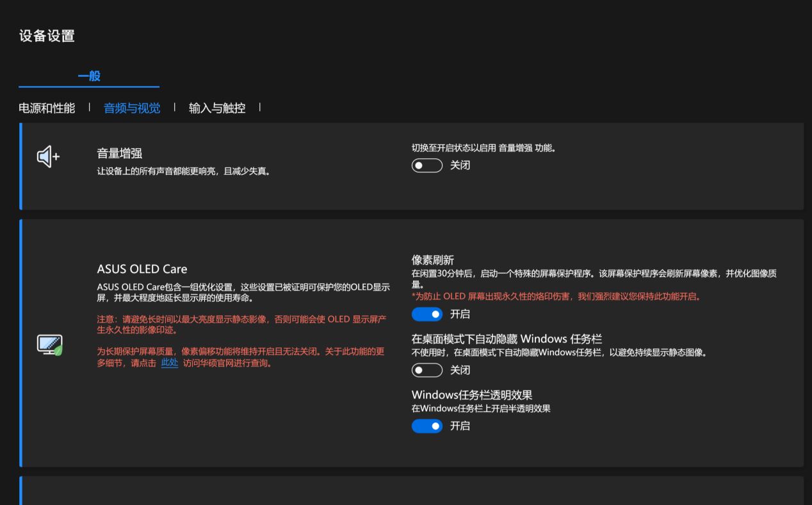Click the 开启 label beside 像素刷新 switch
The width and height of the screenshot is (812, 505).
460,314
